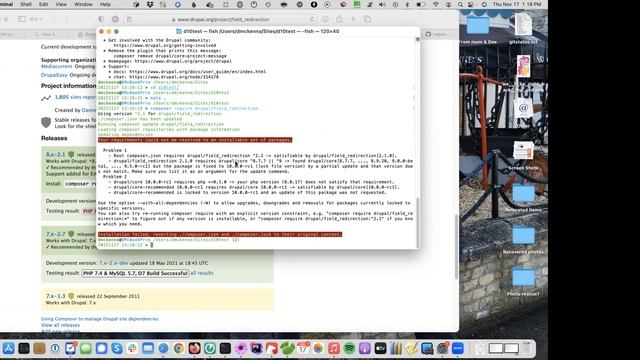Open Photos app in the Dock
The width and height of the screenshot is (640, 360).
[x=318, y=348]
